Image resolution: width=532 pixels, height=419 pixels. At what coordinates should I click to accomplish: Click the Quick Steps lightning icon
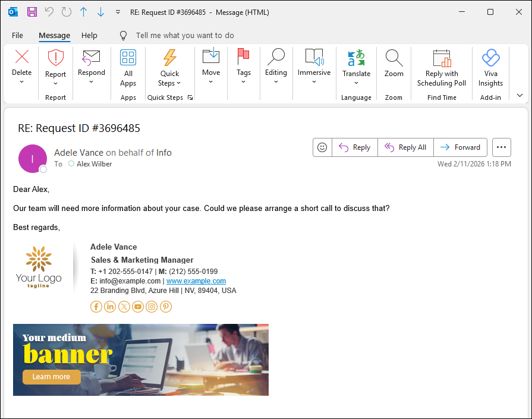(169, 57)
